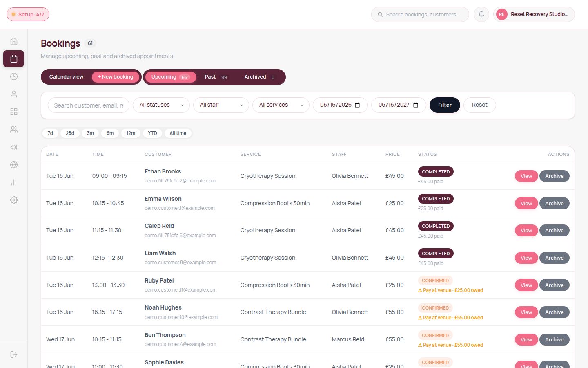Click Ruby Patel's Pay at venue £25.00 owed

(450, 290)
